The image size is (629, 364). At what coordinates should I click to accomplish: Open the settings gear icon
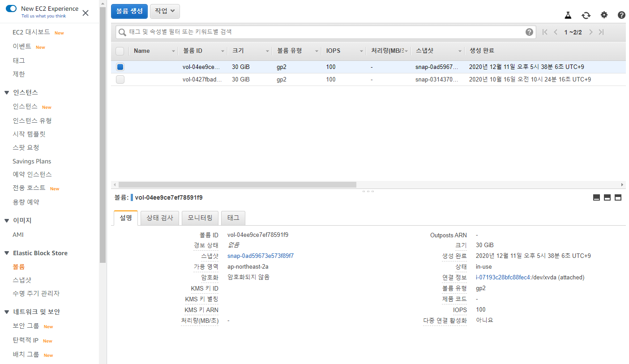pyautogui.click(x=604, y=15)
